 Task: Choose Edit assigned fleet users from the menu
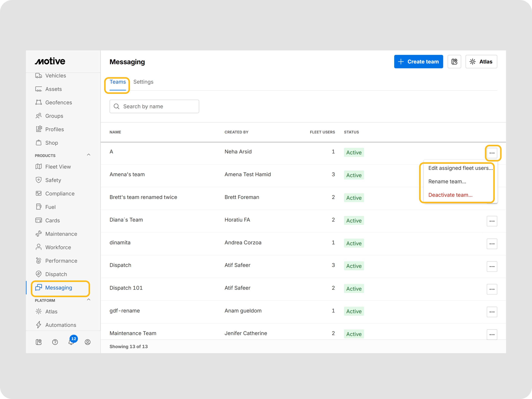tap(460, 168)
